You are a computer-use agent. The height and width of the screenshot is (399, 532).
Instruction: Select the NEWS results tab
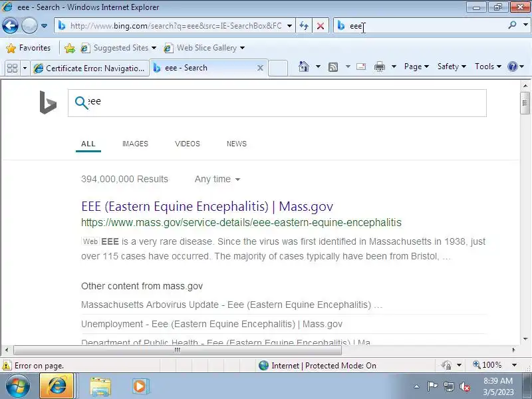coord(237,144)
